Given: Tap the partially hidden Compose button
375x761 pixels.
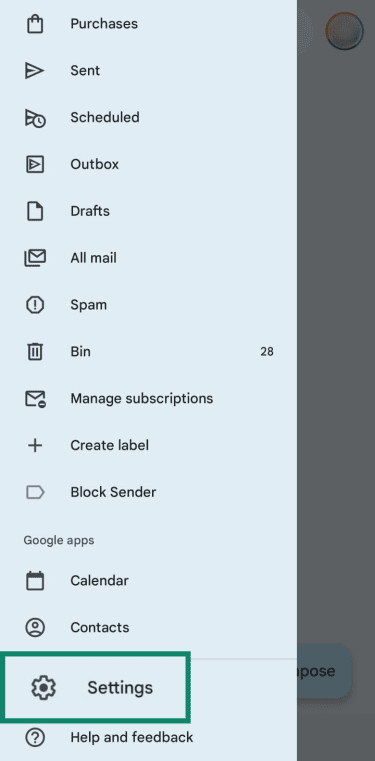Looking at the screenshot, I should click(x=324, y=671).
